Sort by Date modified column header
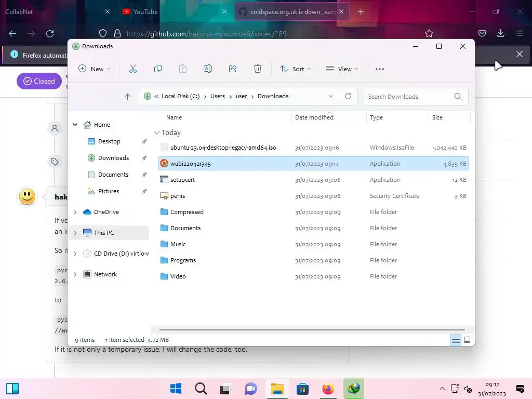The width and height of the screenshot is (532, 399). click(314, 117)
